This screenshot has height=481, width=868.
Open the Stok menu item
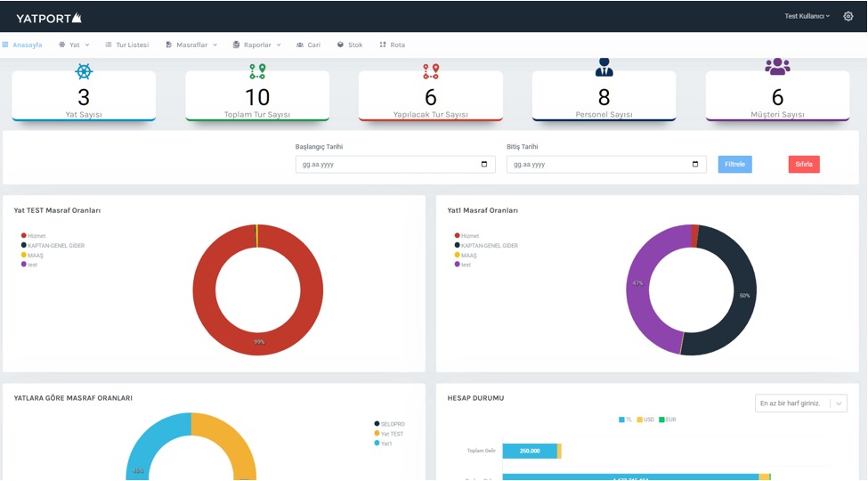350,45
